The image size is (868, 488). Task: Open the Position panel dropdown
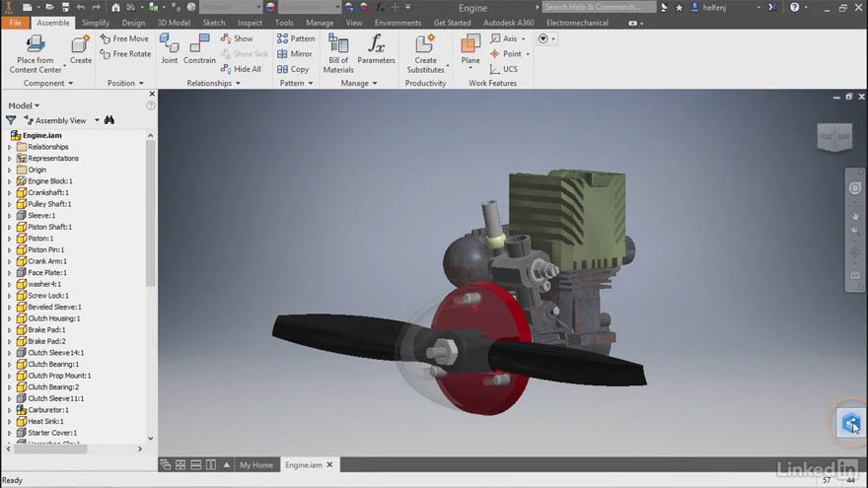[125, 83]
